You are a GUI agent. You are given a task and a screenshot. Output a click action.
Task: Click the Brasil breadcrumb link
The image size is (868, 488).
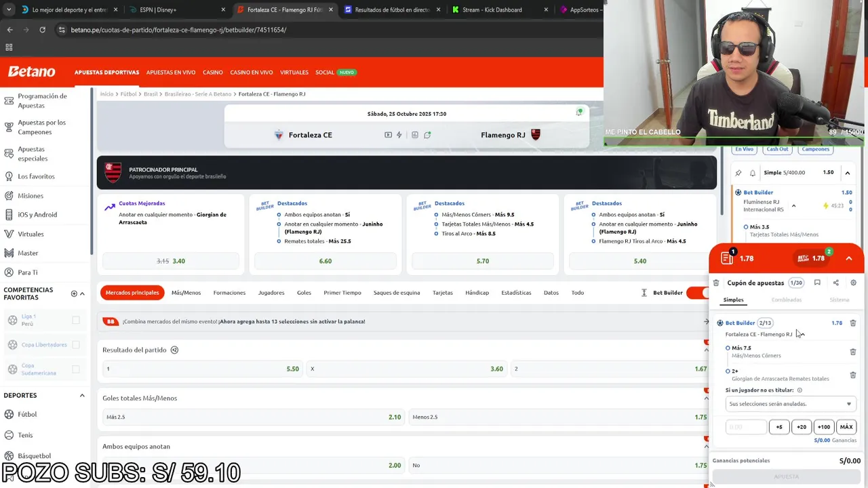point(151,94)
